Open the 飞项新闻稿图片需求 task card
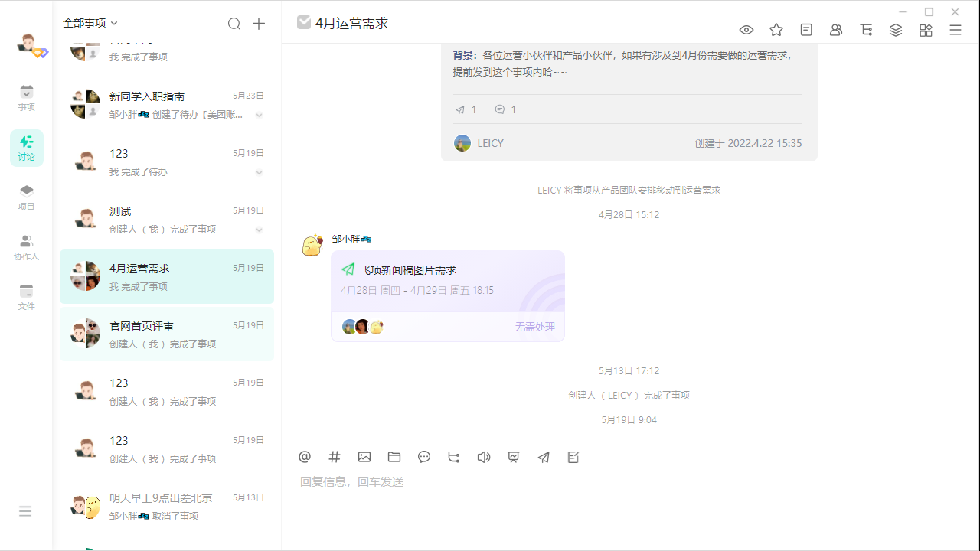 pyautogui.click(x=448, y=281)
